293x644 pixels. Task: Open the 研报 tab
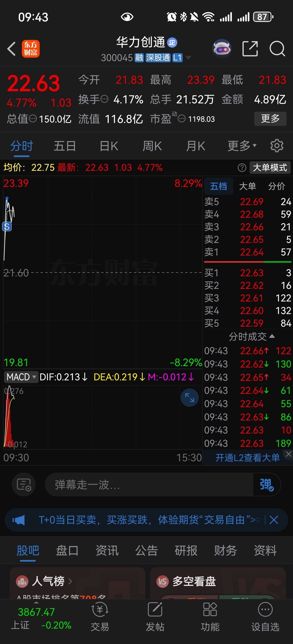[x=186, y=550]
